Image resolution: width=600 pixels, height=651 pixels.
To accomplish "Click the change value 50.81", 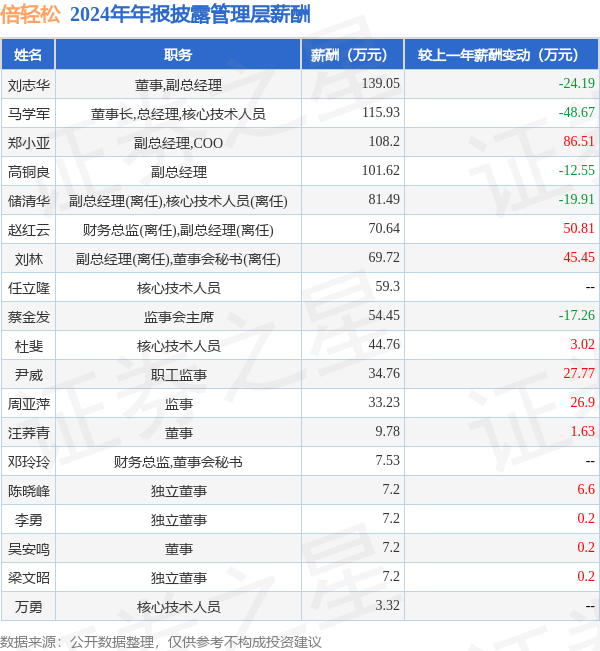I will pyautogui.click(x=579, y=228).
